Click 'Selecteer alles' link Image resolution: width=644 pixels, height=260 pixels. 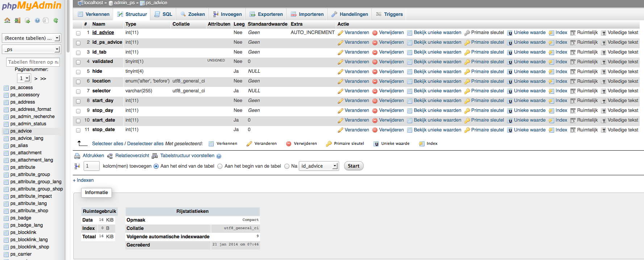tap(108, 144)
